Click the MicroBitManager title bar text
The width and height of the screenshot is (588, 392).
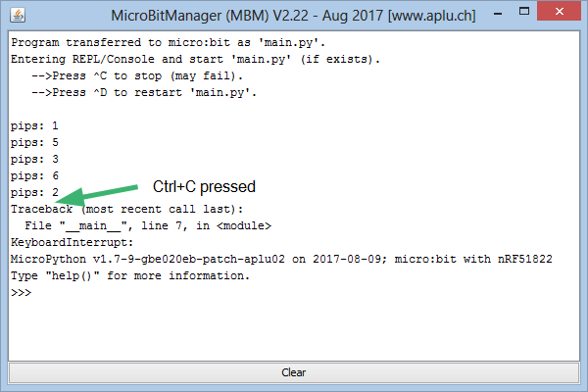pos(293,16)
